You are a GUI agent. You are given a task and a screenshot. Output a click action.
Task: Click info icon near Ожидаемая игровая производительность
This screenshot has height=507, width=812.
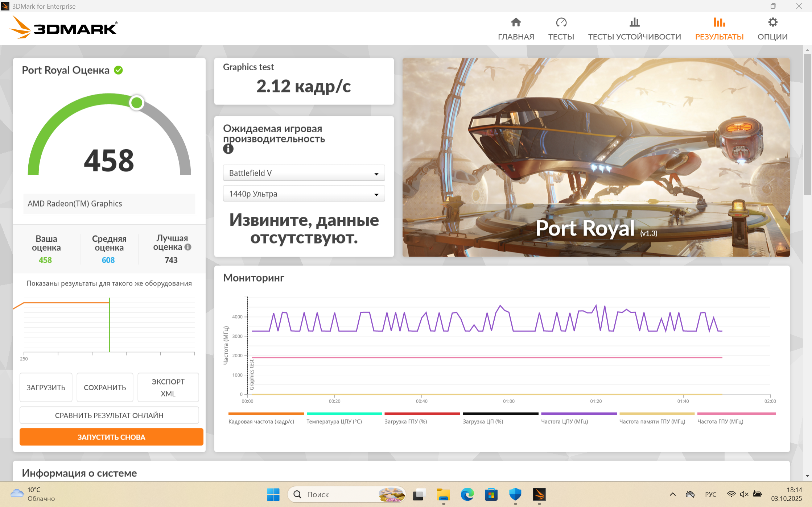[x=228, y=149]
